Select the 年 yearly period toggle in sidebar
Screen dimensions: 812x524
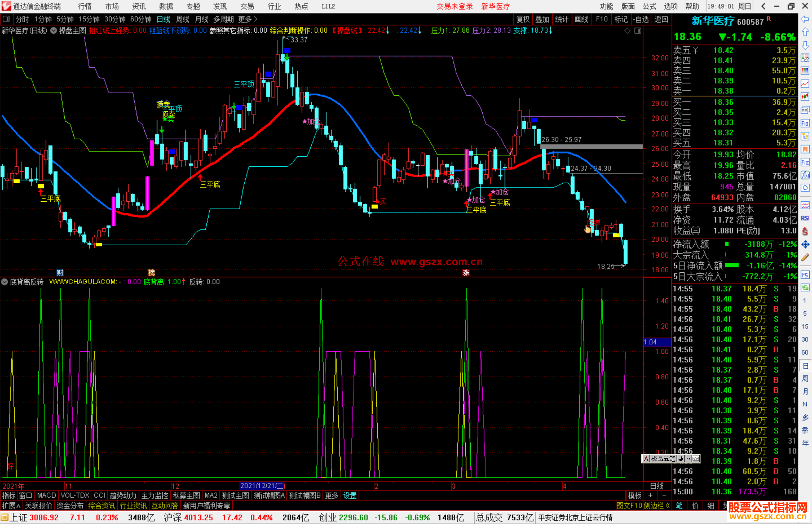pos(805,443)
